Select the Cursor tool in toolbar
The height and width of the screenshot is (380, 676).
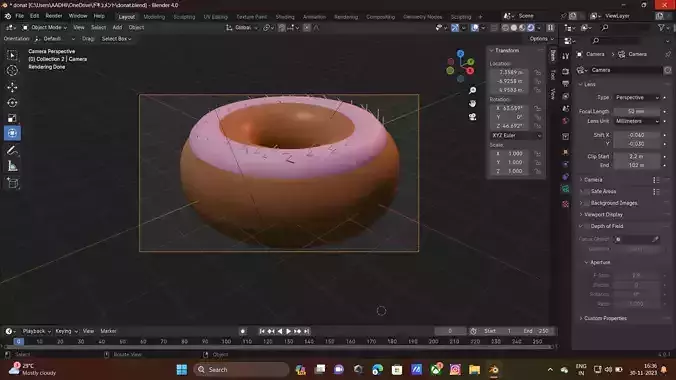click(x=12, y=70)
